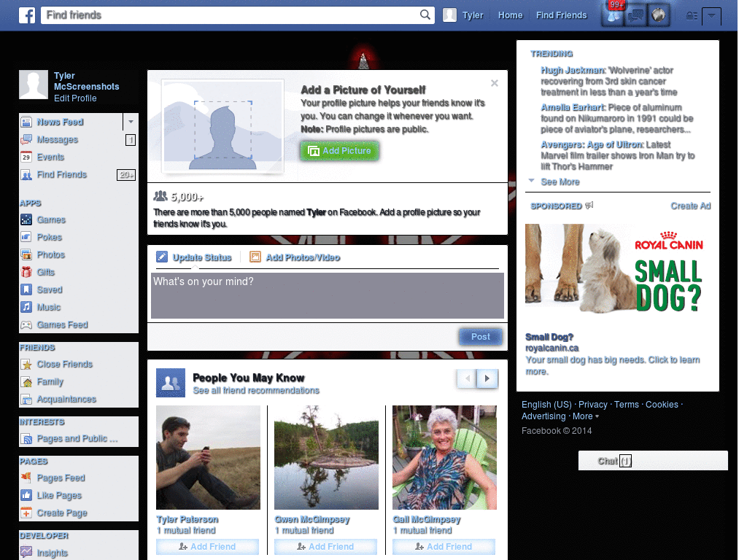Click Edit Profile link
Screen dimensions: 747x560
coord(75,98)
